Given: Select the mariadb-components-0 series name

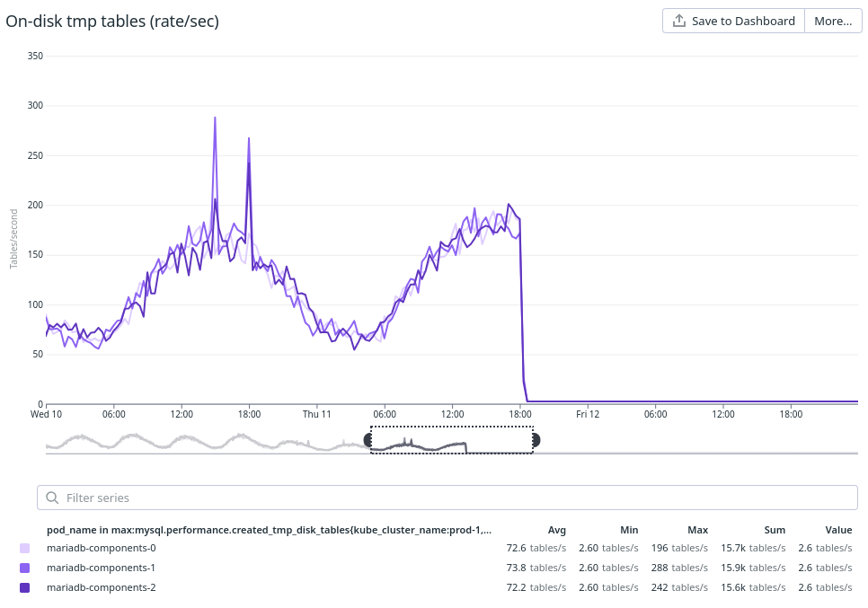Looking at the screenshot, I should [101, 548].
